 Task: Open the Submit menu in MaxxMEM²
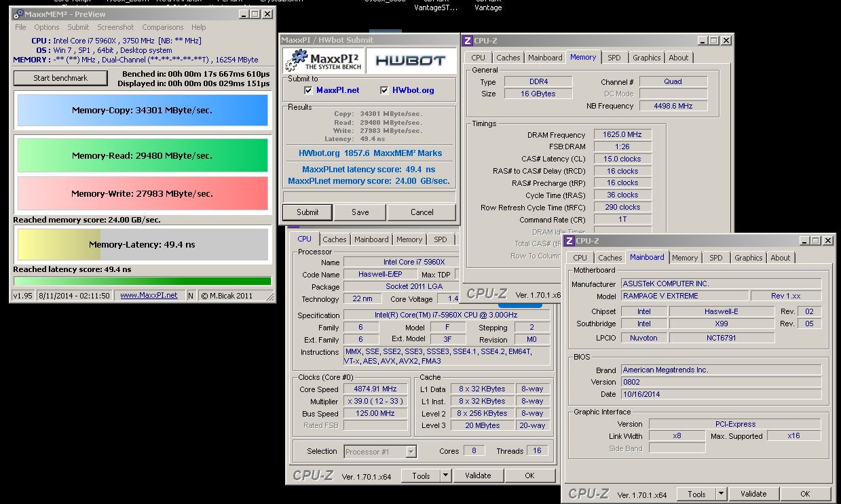pyautogui.click(x=78, y=27)
